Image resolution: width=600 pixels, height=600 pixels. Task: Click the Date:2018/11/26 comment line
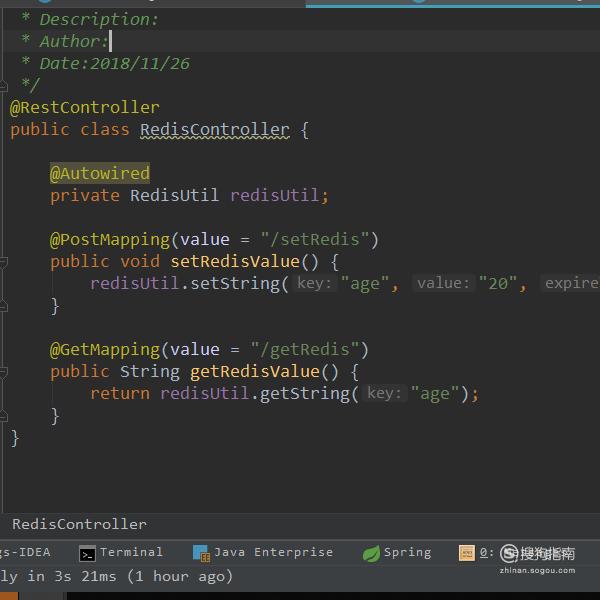pyautogui.click(x=114, y=64)
